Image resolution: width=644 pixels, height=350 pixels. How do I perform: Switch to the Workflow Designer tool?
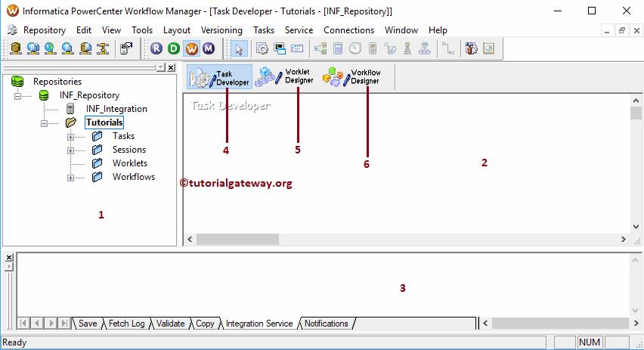coord(352,77)
